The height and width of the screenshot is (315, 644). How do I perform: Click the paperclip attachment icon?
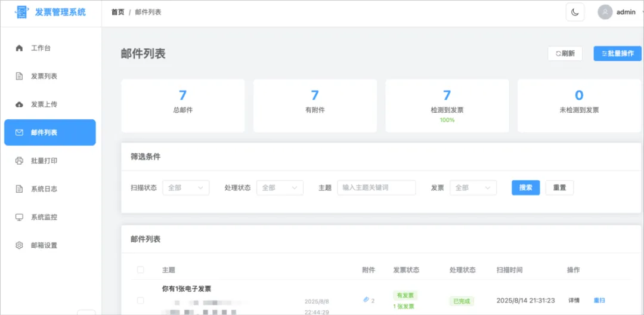(x=366, y=300)
